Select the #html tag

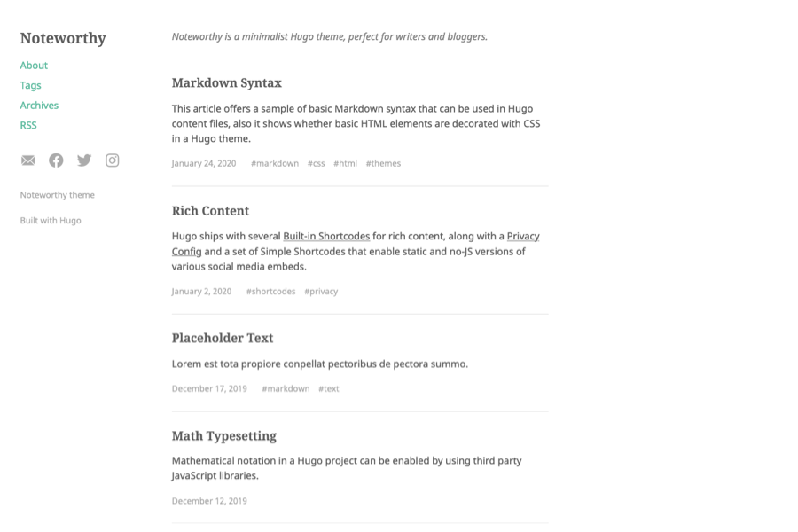coord(345,163)
